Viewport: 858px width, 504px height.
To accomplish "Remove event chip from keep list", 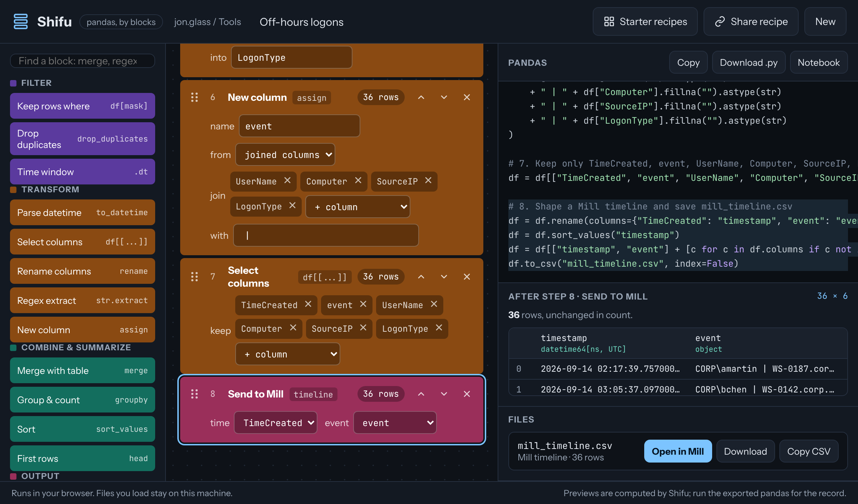I will click(363, 304).
